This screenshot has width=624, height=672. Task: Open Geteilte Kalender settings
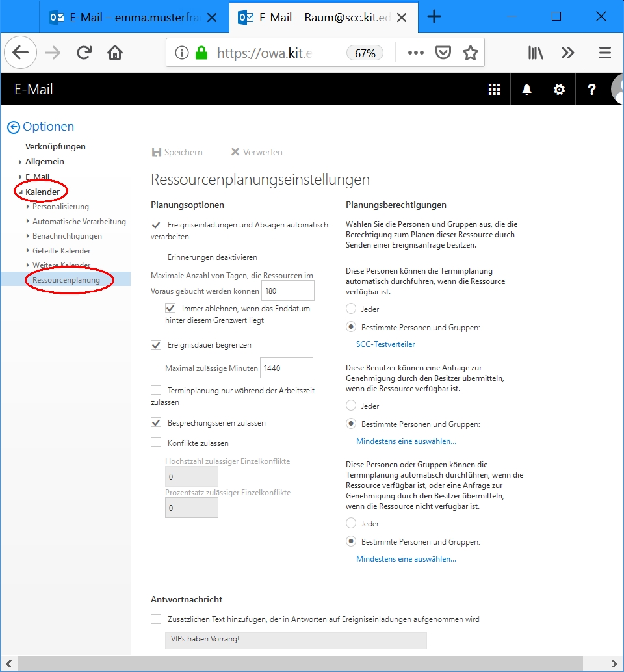[62, 251]
